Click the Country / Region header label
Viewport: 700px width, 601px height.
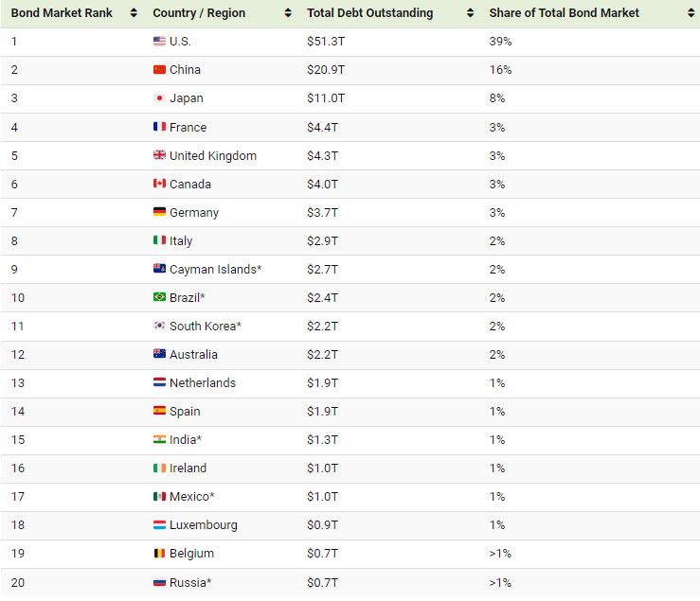point(198,13)
